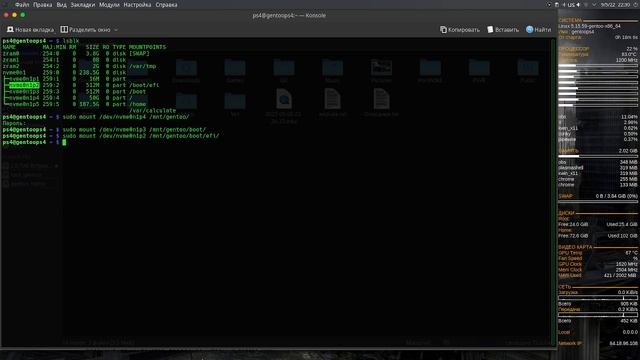Open the Справка menu

click(166, 5)
